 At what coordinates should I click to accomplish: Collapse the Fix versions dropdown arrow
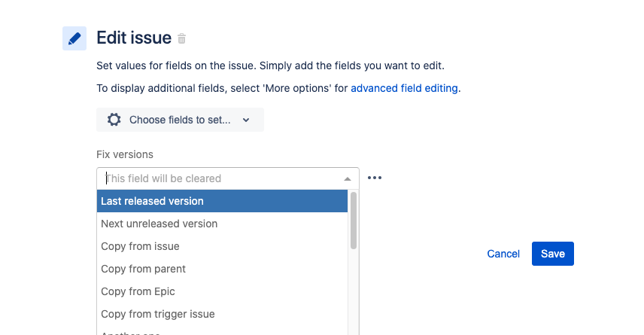[348, 179]
